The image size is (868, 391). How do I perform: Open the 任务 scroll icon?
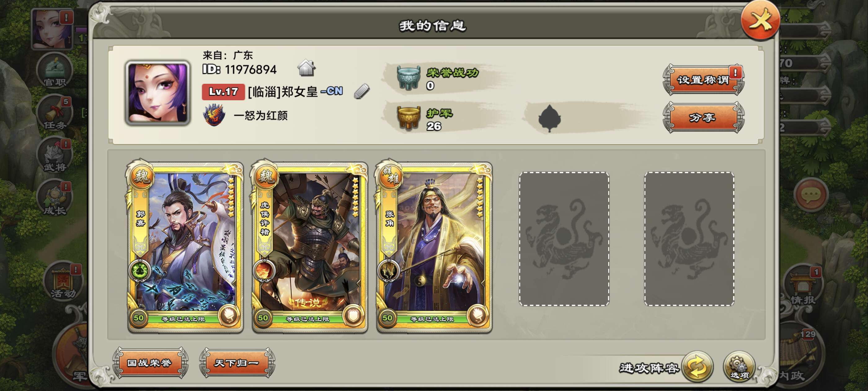coord(55,113)
